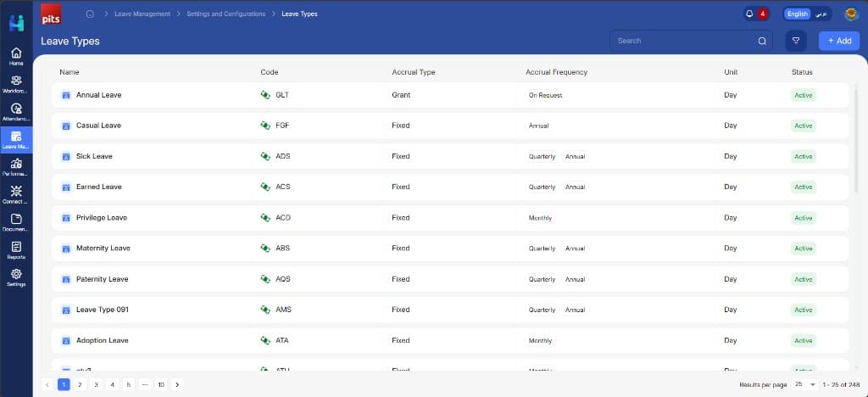Click the code icon next to ATA

(265, 340)
